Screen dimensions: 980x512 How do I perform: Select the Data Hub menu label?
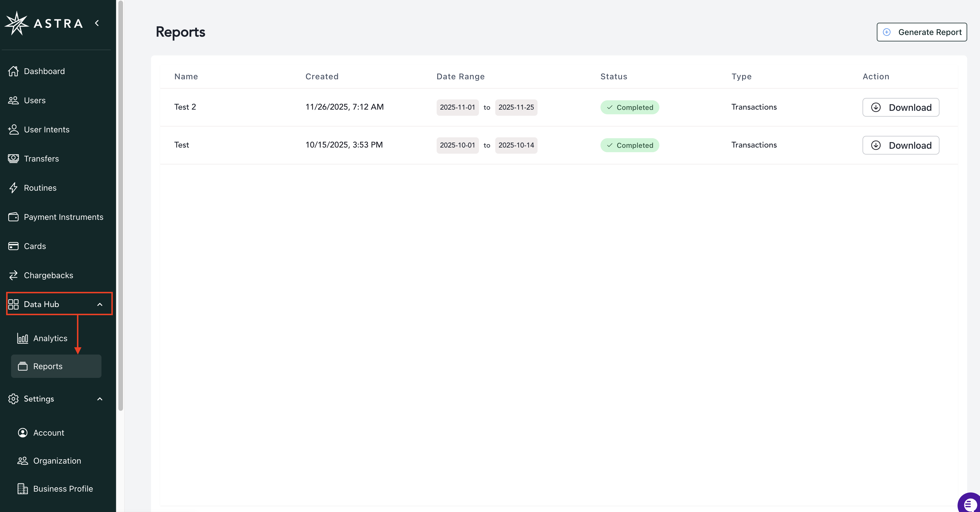pyautogui.click(x=41, y=304)
